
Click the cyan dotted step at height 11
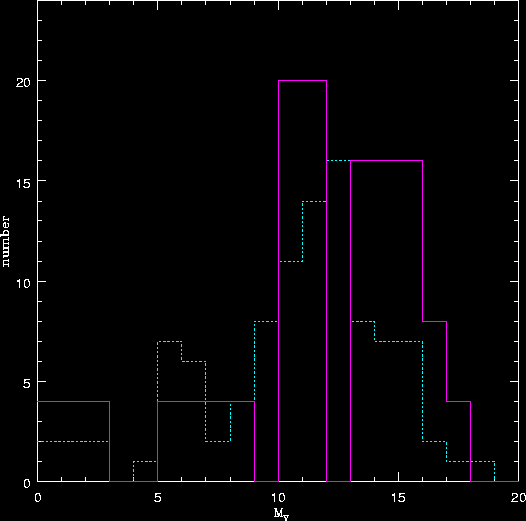pos(291,261)
